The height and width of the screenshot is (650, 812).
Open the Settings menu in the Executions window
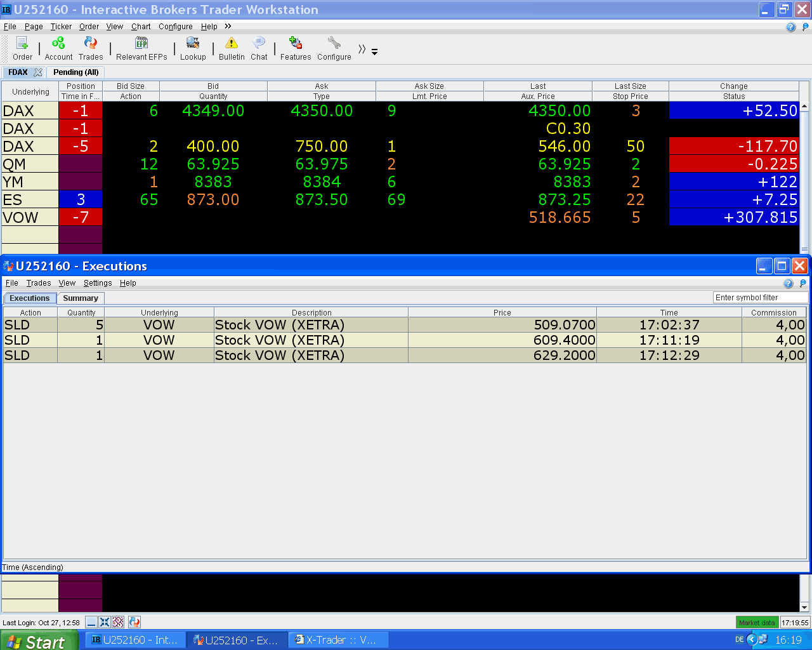pyautogui.click(x=98, y=283)
